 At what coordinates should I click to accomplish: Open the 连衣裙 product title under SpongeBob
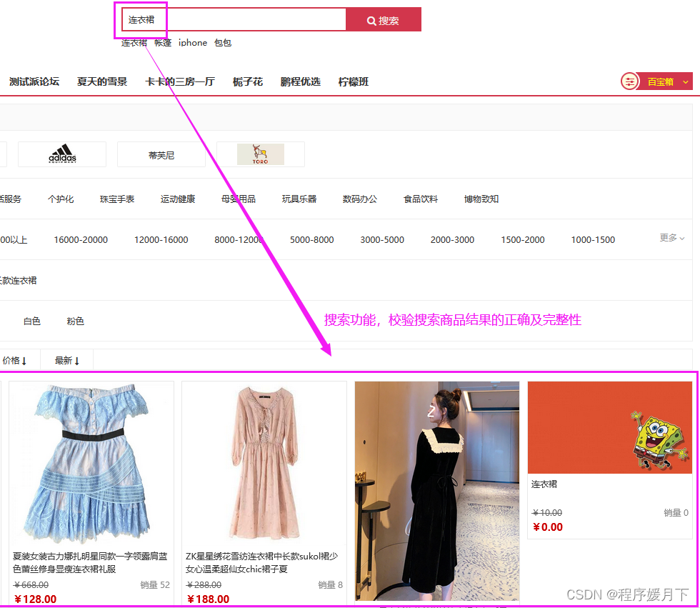tap(544, 484)
